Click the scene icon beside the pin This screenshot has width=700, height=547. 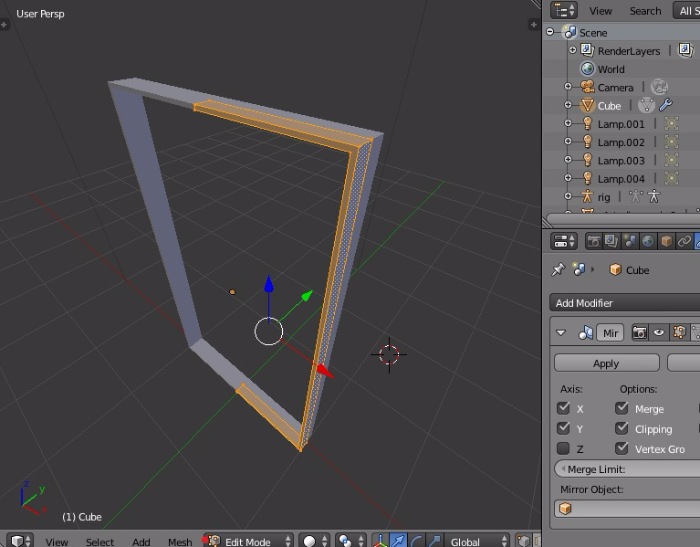tap(579, 269)
